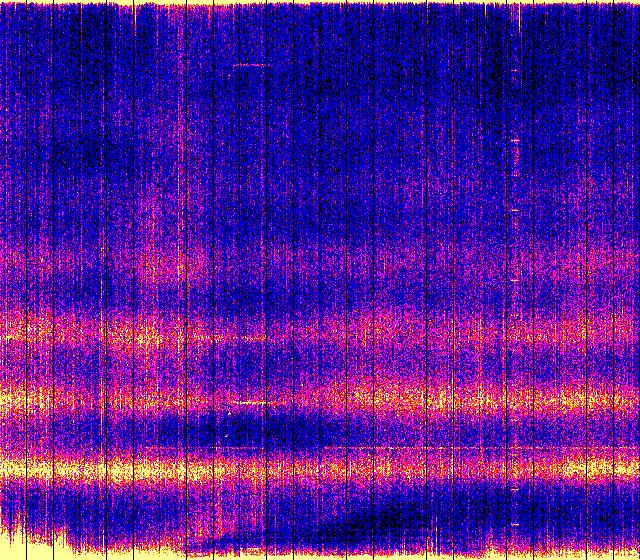Click the white tick above the faint pink band, right side

(x=516, y=212)
